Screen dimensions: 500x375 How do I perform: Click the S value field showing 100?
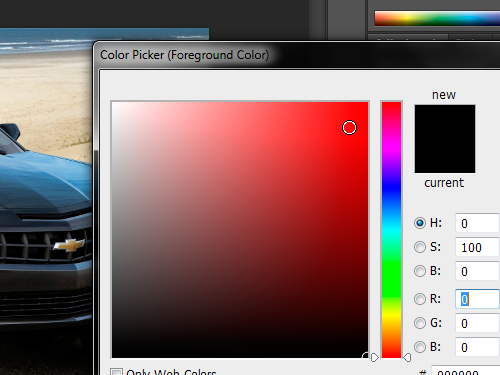[477, 247]
